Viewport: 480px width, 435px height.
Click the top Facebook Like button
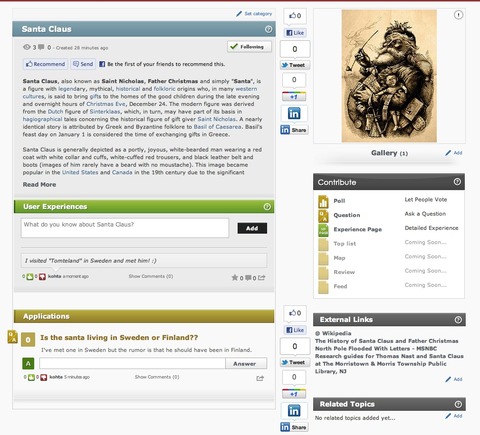coord(295,33)
